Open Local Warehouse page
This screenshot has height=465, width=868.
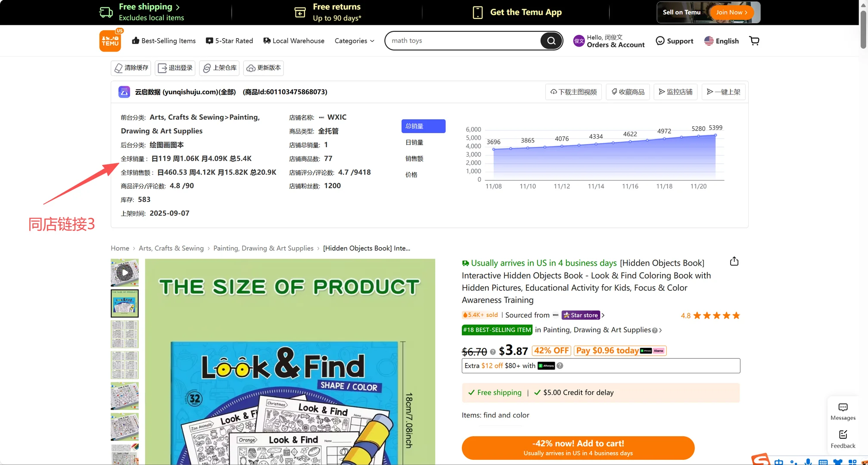[x=294, y=41]
